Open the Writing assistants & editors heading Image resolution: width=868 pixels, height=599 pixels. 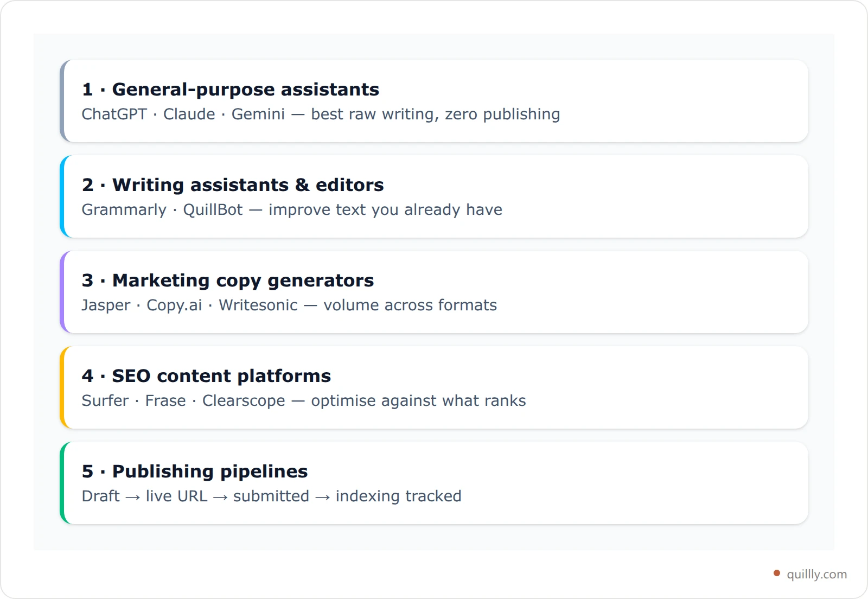(233, 185)
